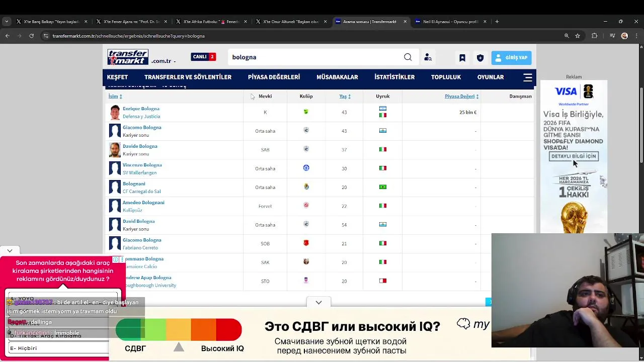The width and height of the screenshot is (644, 362).
Task: Open SV Wallerfangen club link
Action: (139, 172)
